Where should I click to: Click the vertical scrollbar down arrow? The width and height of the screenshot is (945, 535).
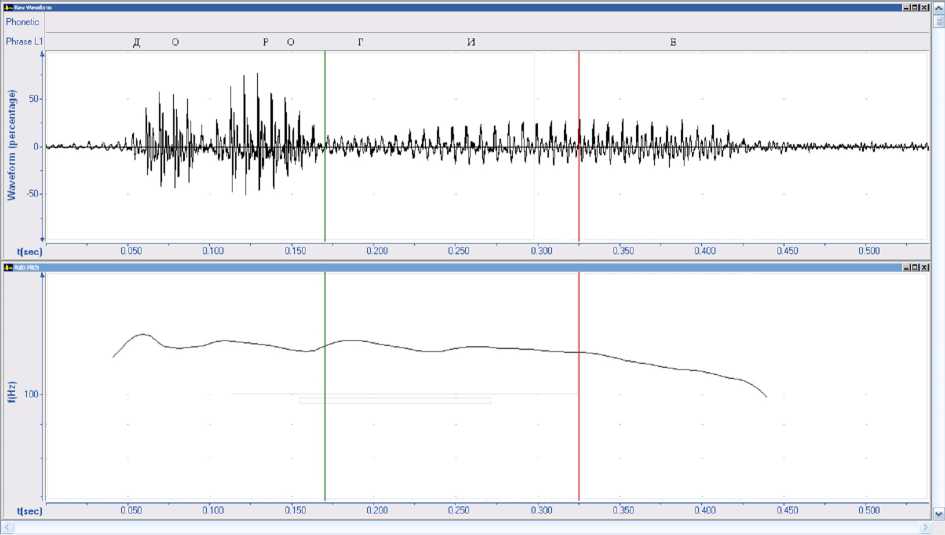tap(938, 513)
